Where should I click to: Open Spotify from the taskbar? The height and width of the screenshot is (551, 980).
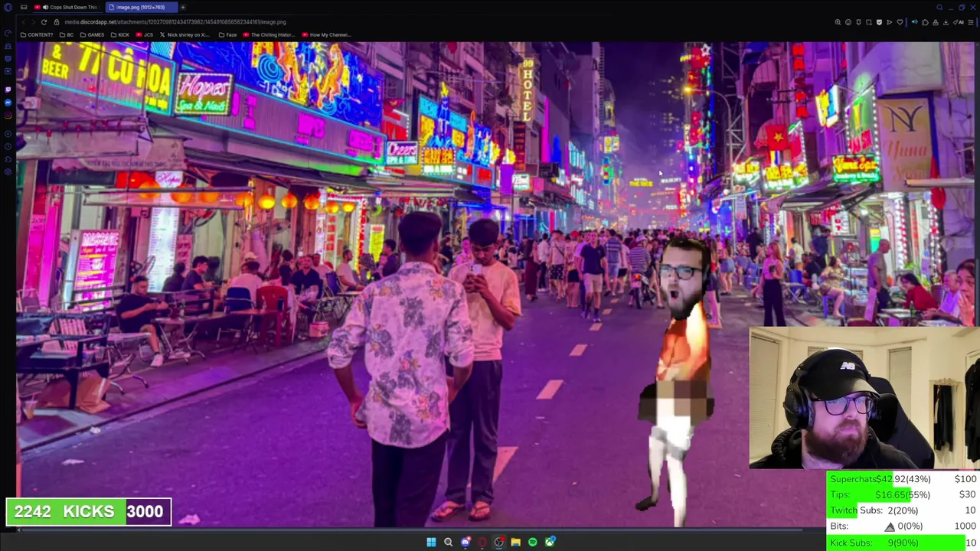tap(532, 543)
